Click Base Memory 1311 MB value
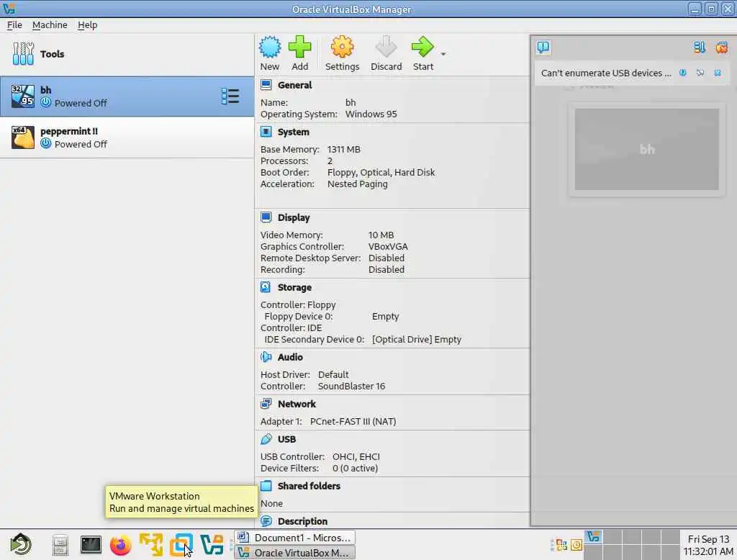The width and height of the screenshot is (737, 560). coord(343,149)
